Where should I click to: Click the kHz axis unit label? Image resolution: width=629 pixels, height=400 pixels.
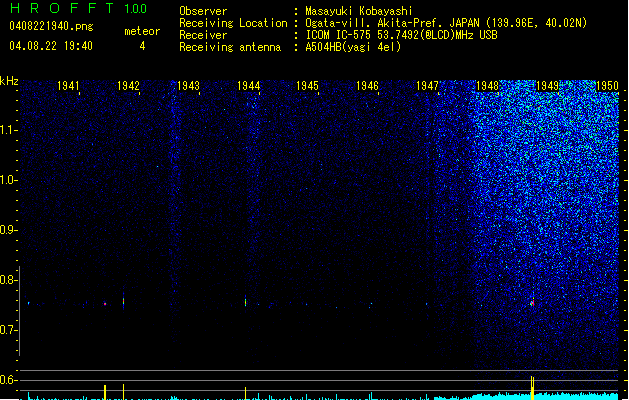(x=9, y=81)
